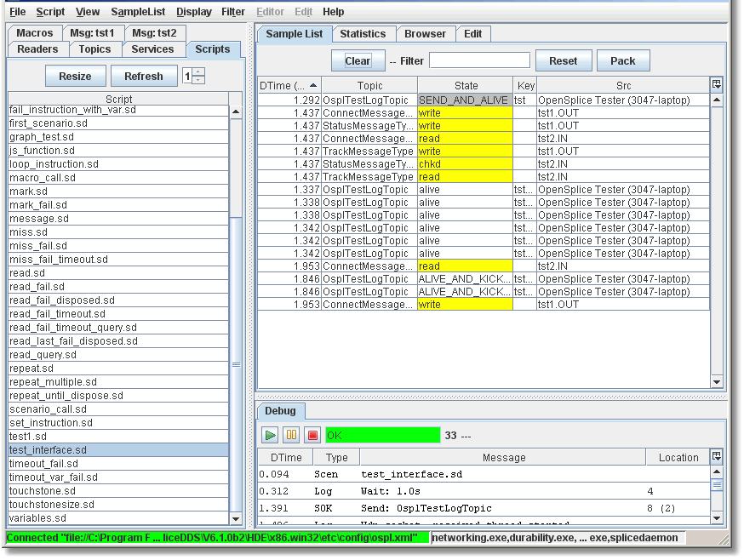Open the File menu
This screenshot has height=560, width=744.
click(18, 12)
